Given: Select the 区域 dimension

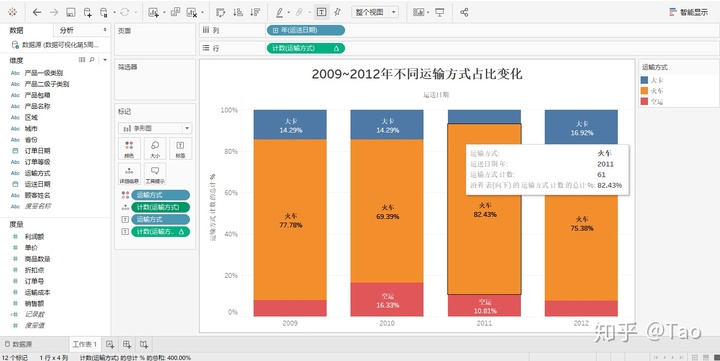Looking at the screenshot, I should pyautogui.click(x=31, y=118).
